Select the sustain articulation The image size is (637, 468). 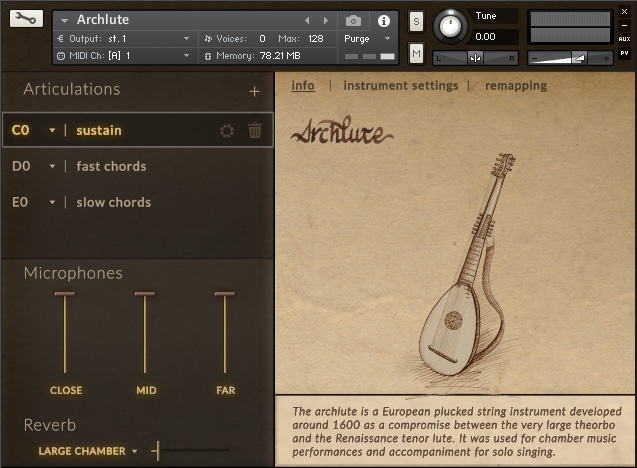[x=99, y=130]
